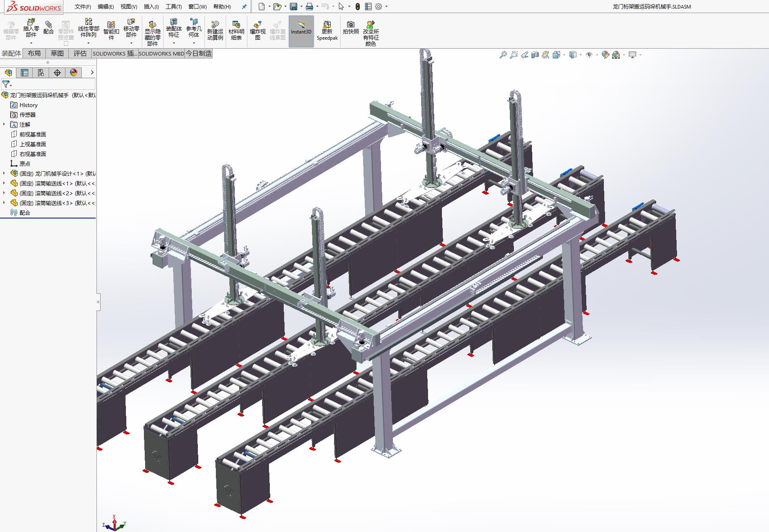769x532 pixels.
Task: Open the 今日制造 tab
Action: 199,54
